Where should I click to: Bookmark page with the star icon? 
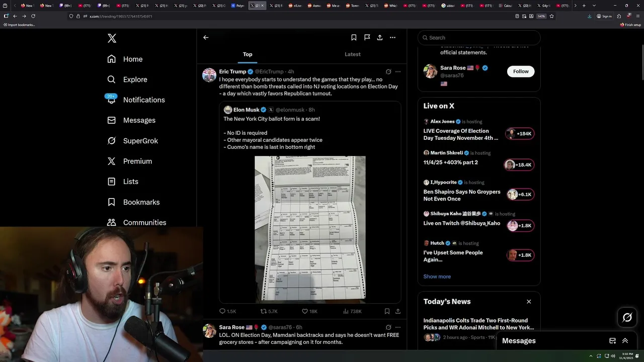[551, 16]
